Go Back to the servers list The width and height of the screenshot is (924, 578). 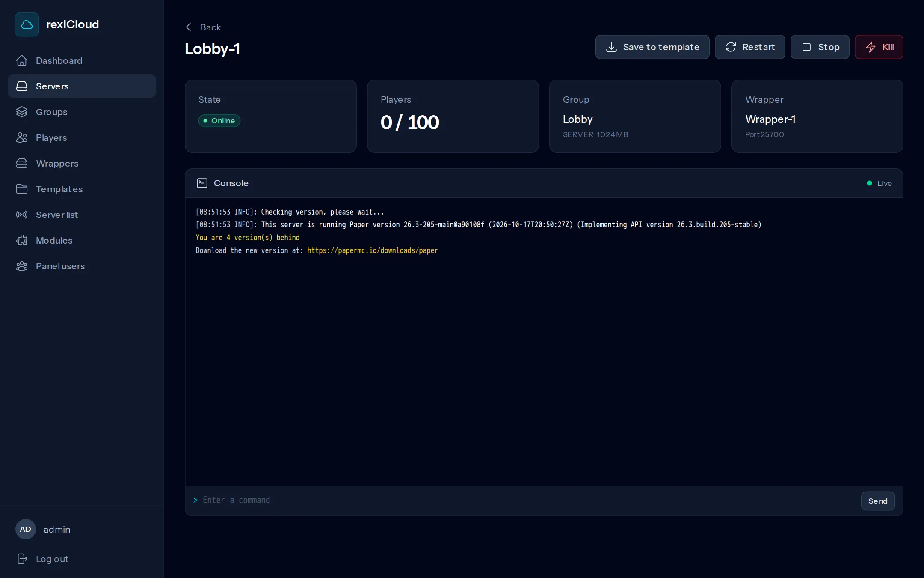(x=203, y=27)
